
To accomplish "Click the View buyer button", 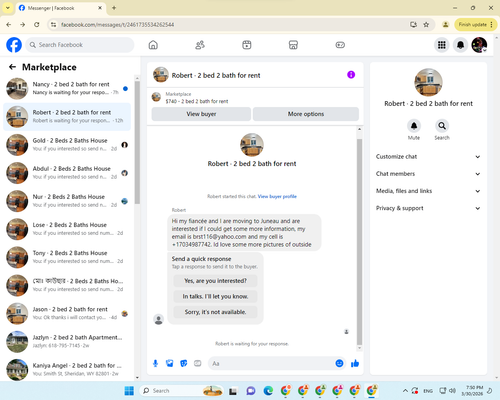I will [201, 114].
